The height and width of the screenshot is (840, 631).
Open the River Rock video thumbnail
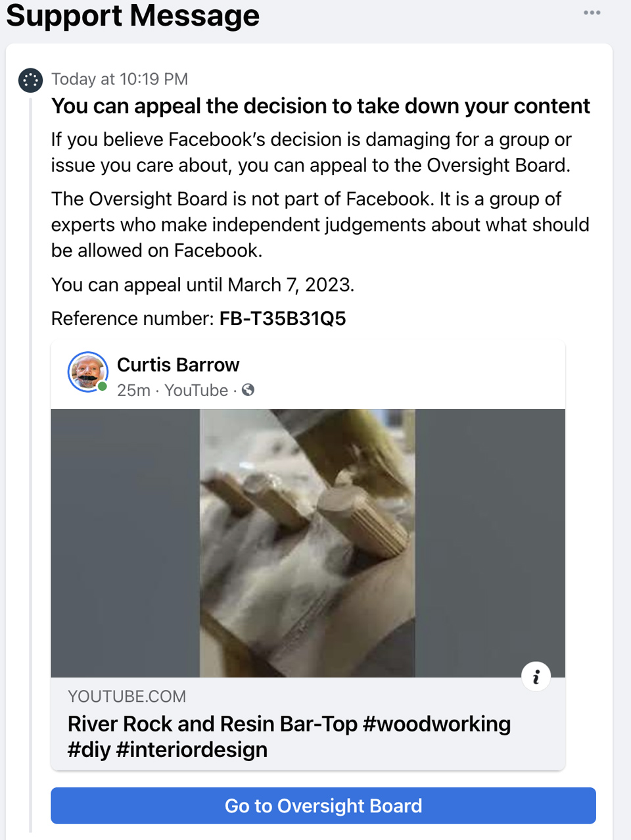tap(308, 543)
